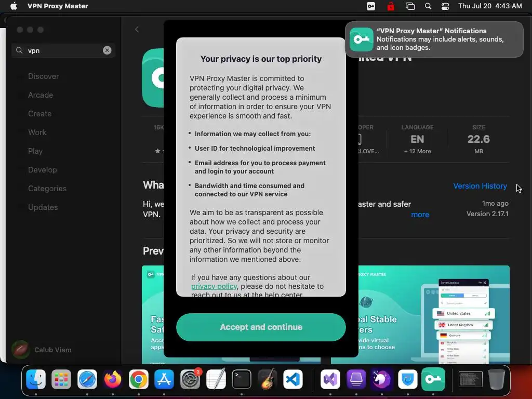Open App Store from the dock
This screenshot has width=532, height=399.
[164, 379]
